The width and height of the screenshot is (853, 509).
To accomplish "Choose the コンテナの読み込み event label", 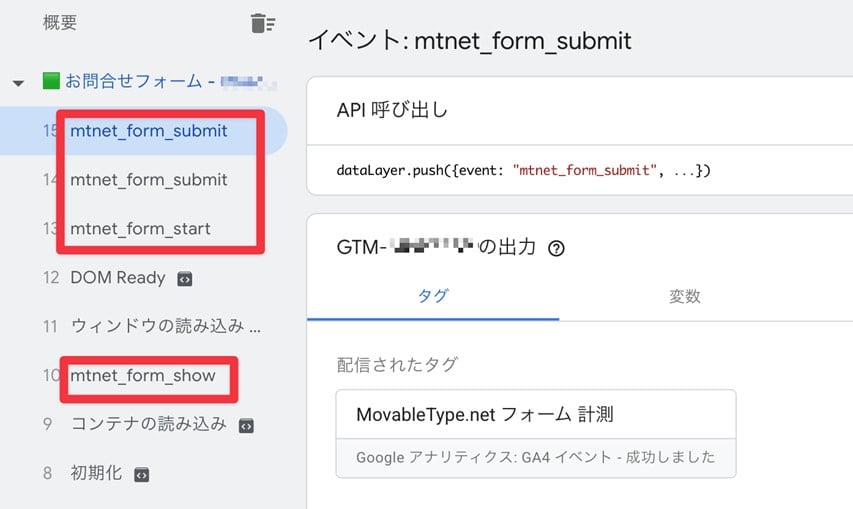I will click(148, 424).
